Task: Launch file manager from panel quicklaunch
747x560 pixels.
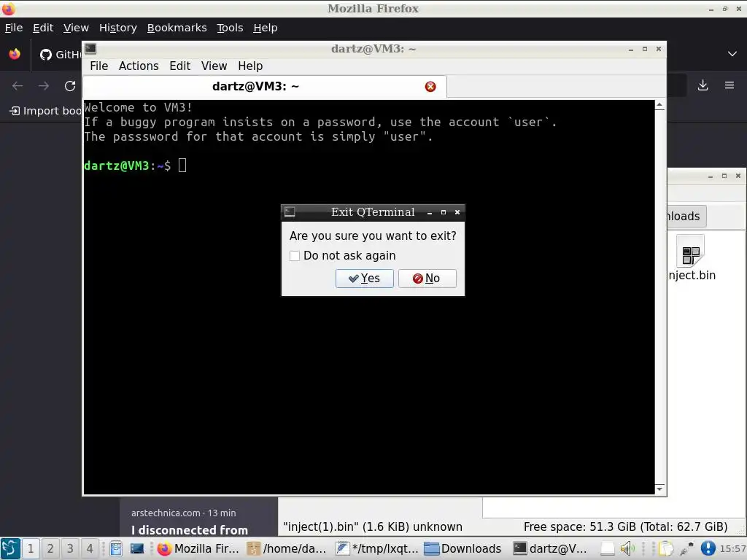Action: point(116,548)
